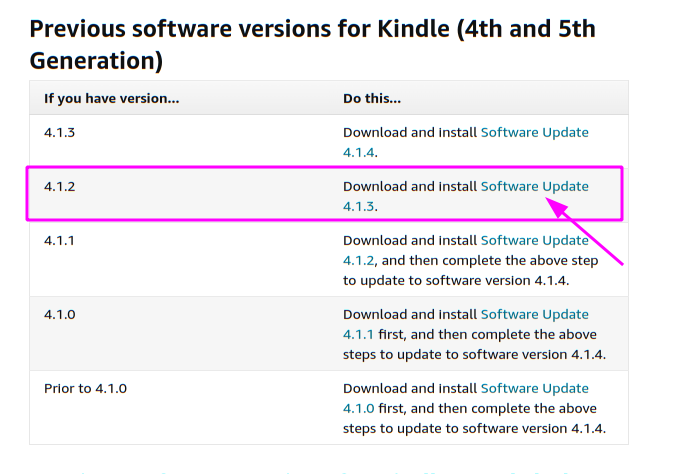Click the 4.1.3 version cell in first column
Image resolution: width=678 pixels, height=474 pixels.
pos(59,132)
